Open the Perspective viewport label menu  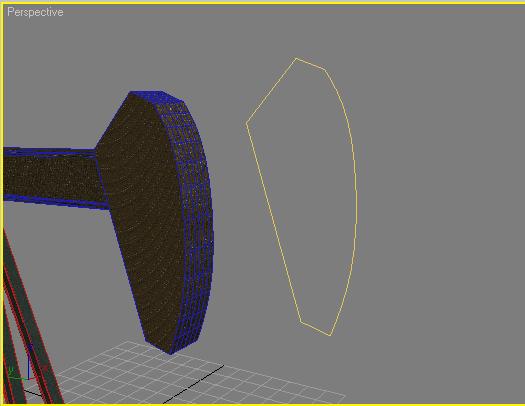[x=35, y=12]
